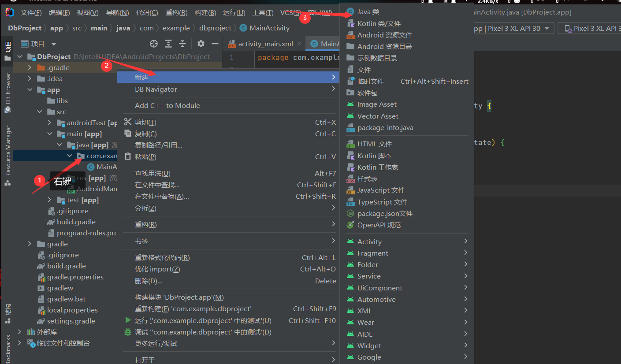Expand the Service submenu
This screenshot has height=364, width=621.
tap(406, 276)
